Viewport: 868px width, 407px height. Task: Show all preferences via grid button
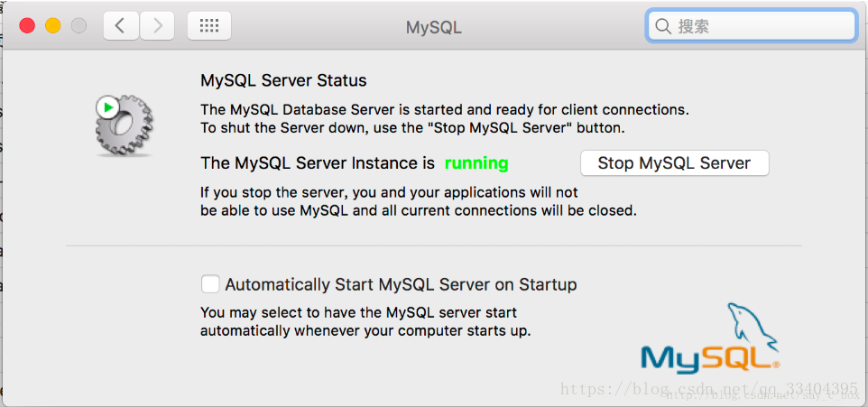[209, 26]
